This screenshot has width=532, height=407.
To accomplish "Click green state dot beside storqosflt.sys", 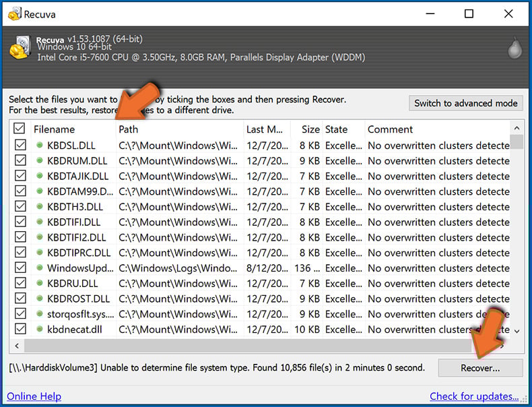I will [40, 314].
